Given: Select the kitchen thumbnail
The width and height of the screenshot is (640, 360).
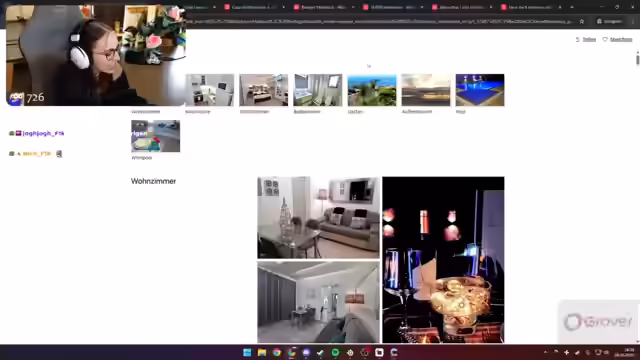Looking at the screenshot, I should point(210,90).
